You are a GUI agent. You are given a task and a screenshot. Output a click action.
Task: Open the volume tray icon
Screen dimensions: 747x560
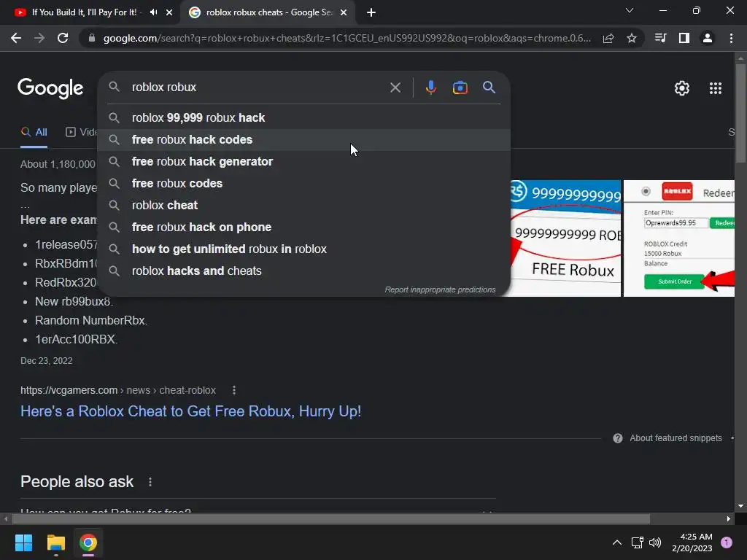pyautogui.click(x=655, y=542)
